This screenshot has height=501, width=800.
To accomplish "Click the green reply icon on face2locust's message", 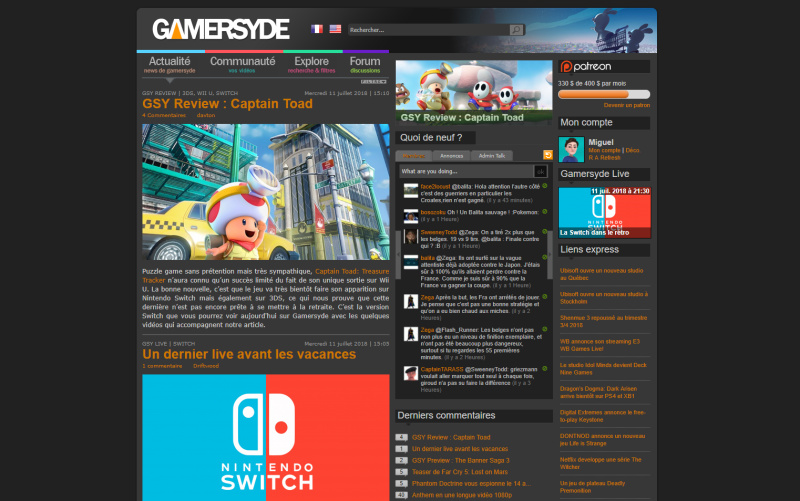I will pos(545,186).
